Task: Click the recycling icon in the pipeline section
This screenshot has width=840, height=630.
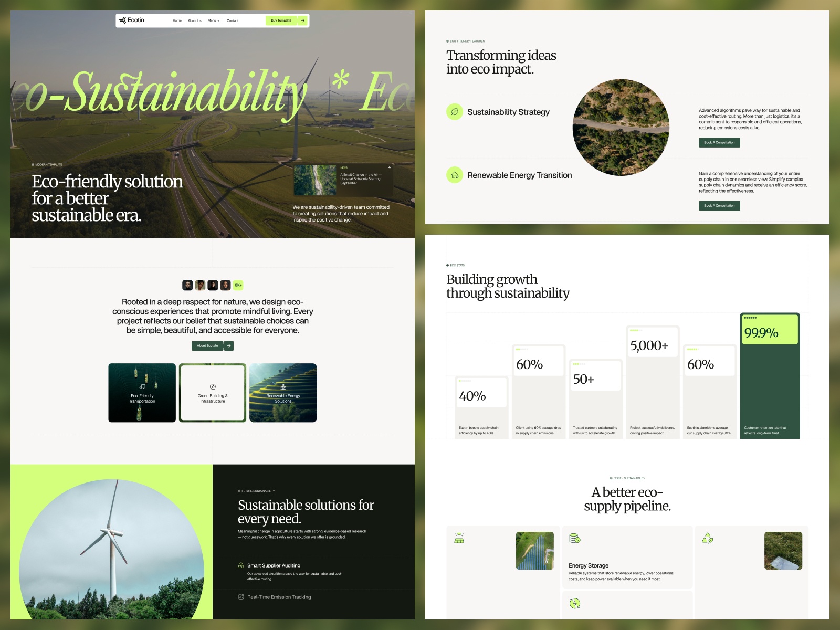Action: point(708,538)
